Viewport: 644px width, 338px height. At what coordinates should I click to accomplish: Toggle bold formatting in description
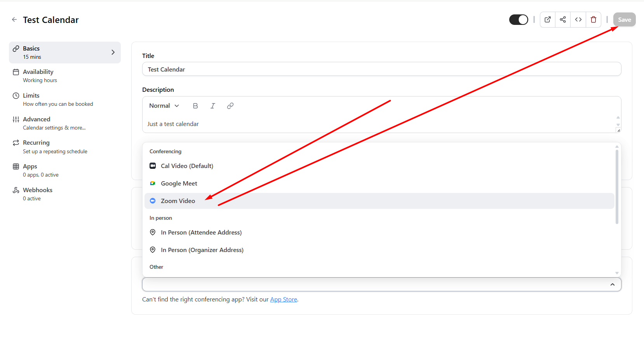195,106
